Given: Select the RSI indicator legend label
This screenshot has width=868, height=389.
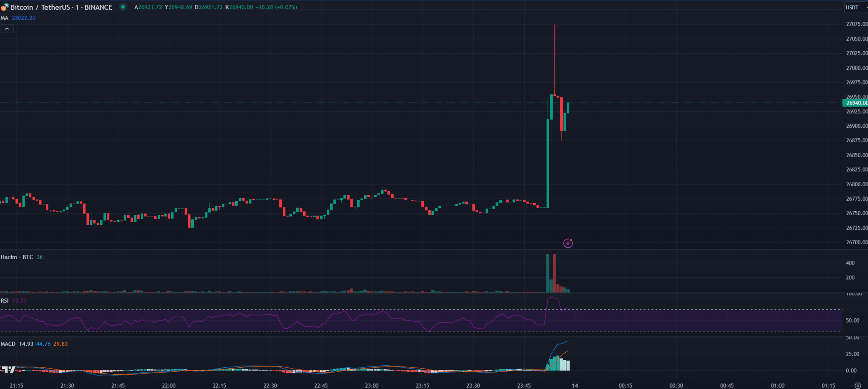Looking at the screenshot, I should (5, 301).
